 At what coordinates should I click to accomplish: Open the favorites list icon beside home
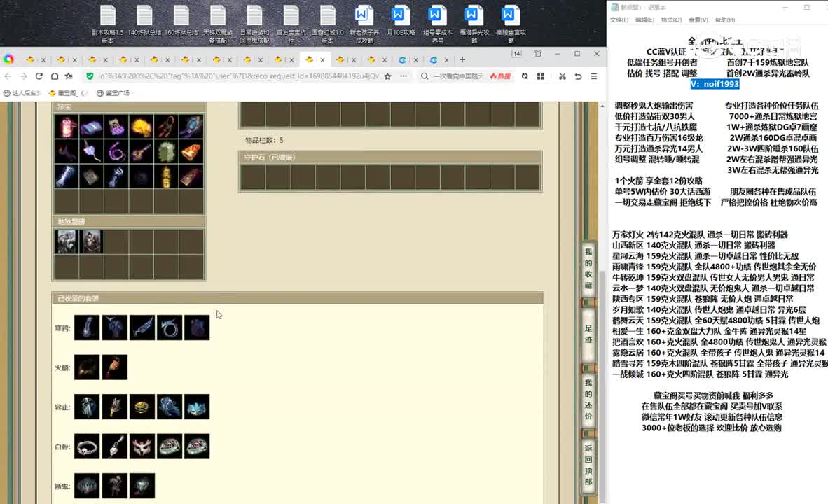pos(69,76)
